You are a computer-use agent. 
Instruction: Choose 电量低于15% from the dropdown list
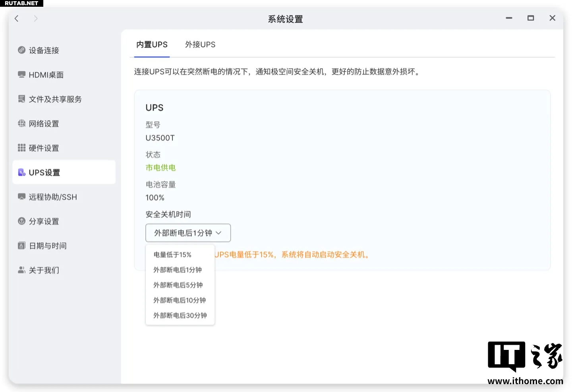[x=172, y=255]
